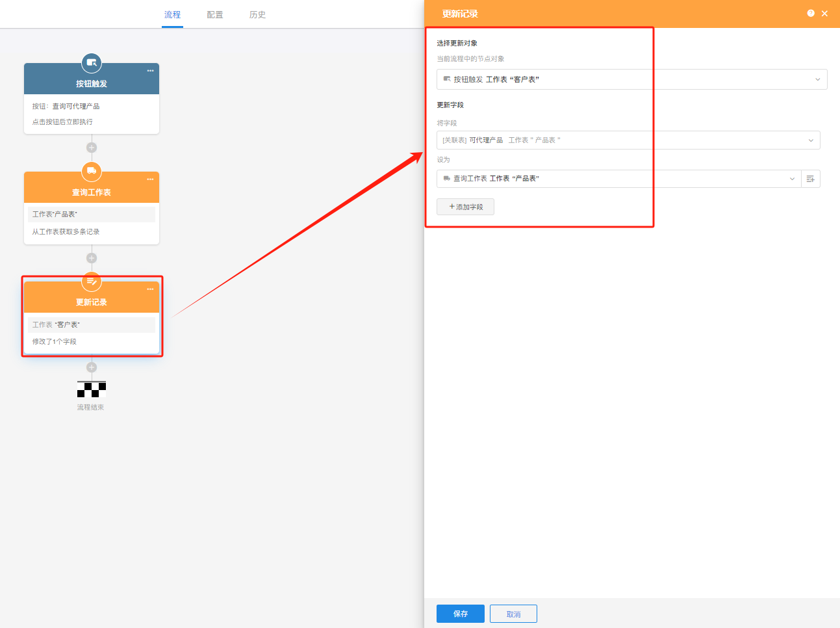840x628 pixels.
Task: Open help from the 更新记录 panel header
Action: (x=811, y=13)
